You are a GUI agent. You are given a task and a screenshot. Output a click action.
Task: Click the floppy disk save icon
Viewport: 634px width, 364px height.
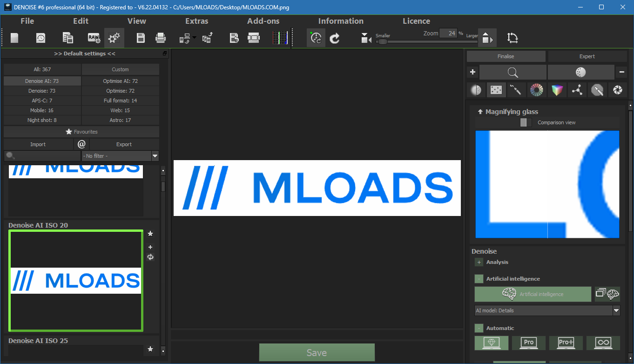tap(141, 38)
